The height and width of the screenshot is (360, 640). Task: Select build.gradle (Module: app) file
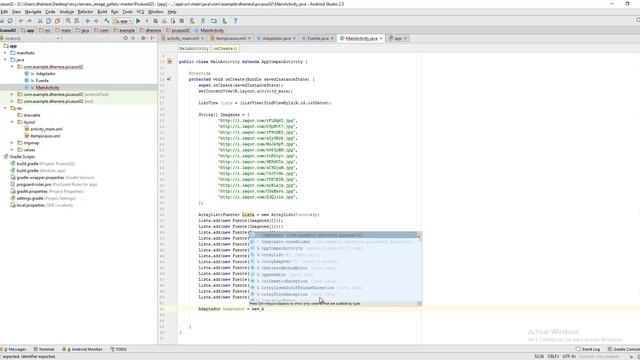coord(41,171)
